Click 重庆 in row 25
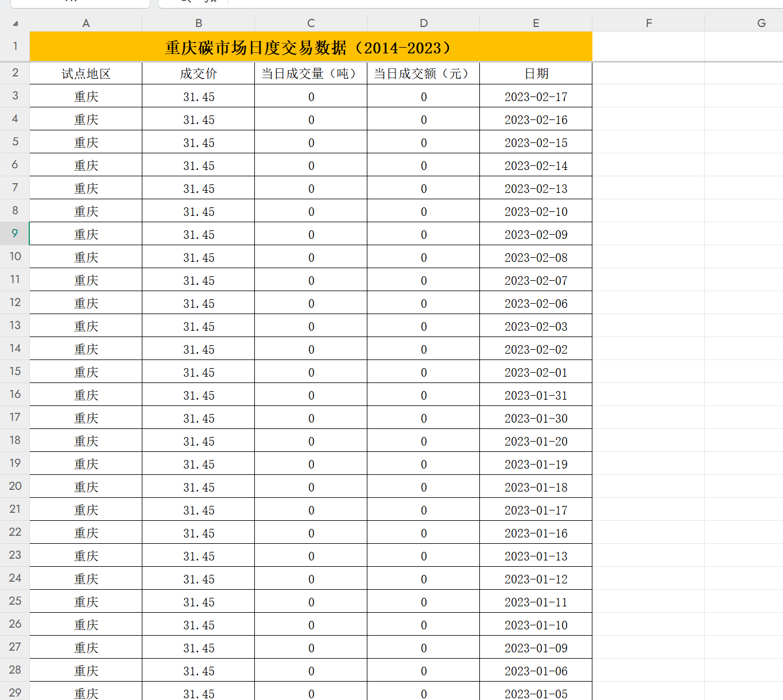Screen dimensions: 783x700 tap(86, 602)
